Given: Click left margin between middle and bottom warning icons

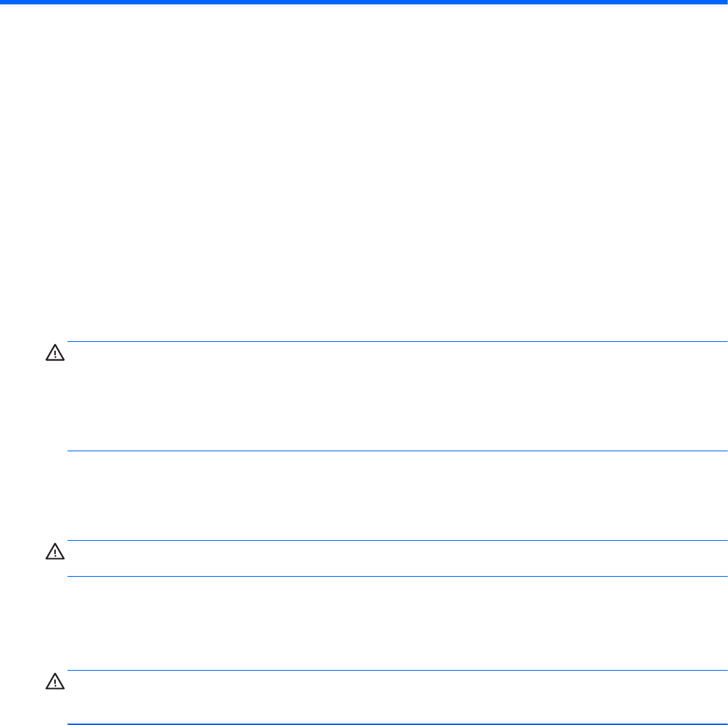Looking at the screenshot, I should (x=34, y=616).
